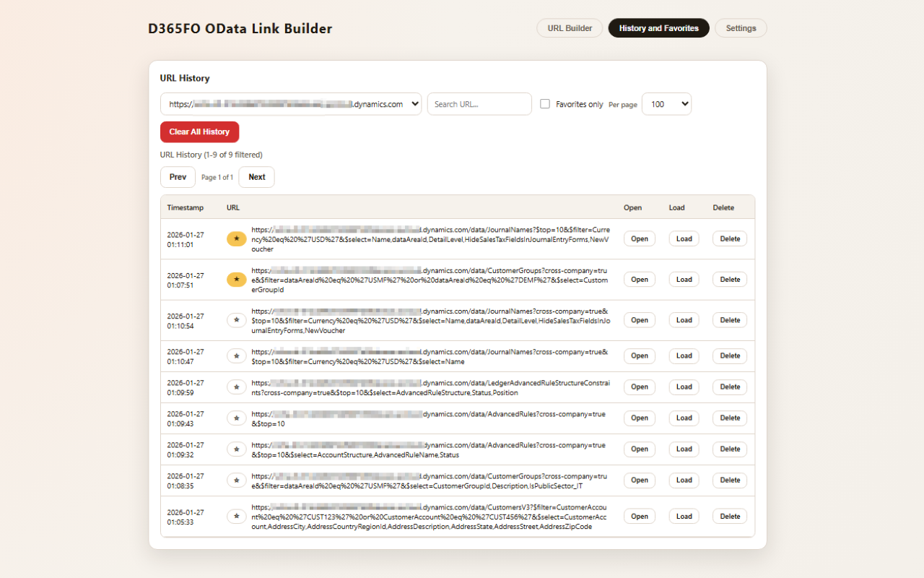The image size is (924, 578).
Task: Open the environment URL dropdown
Action: [291, 104]
